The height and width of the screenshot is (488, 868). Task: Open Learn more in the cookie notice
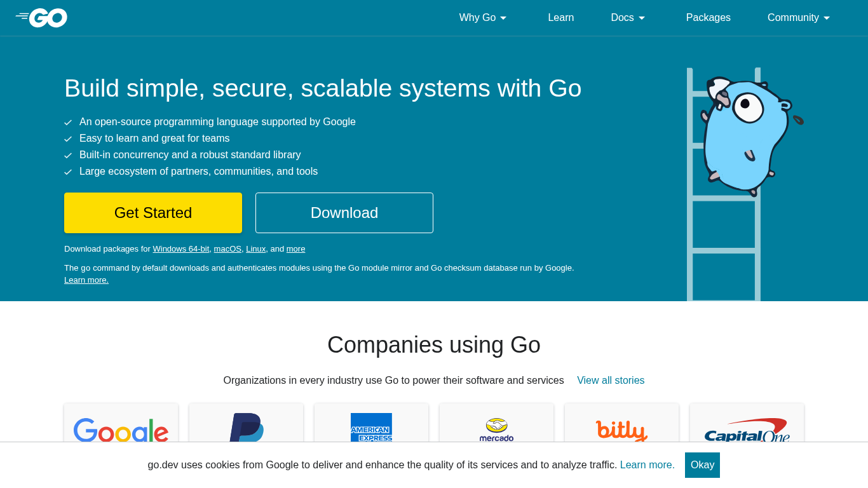click(648, 465)
